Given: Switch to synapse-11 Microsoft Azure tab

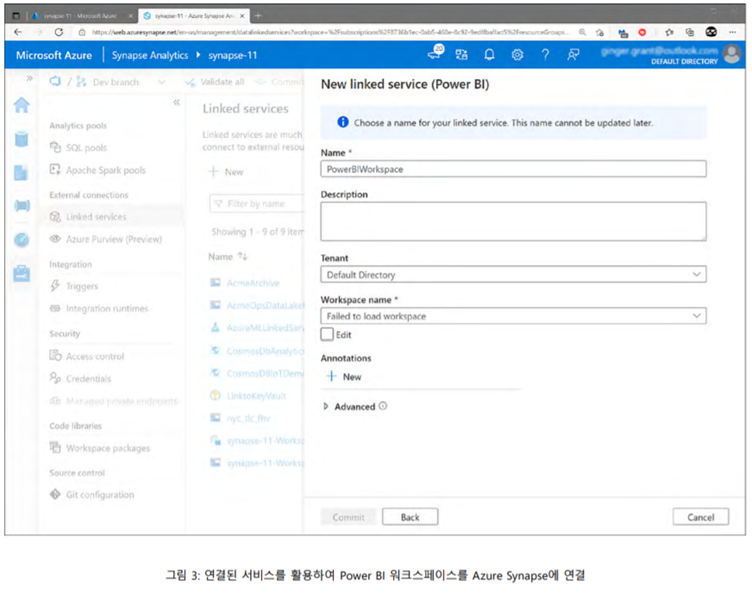Looking at the screenshot, I should (80, 16).
